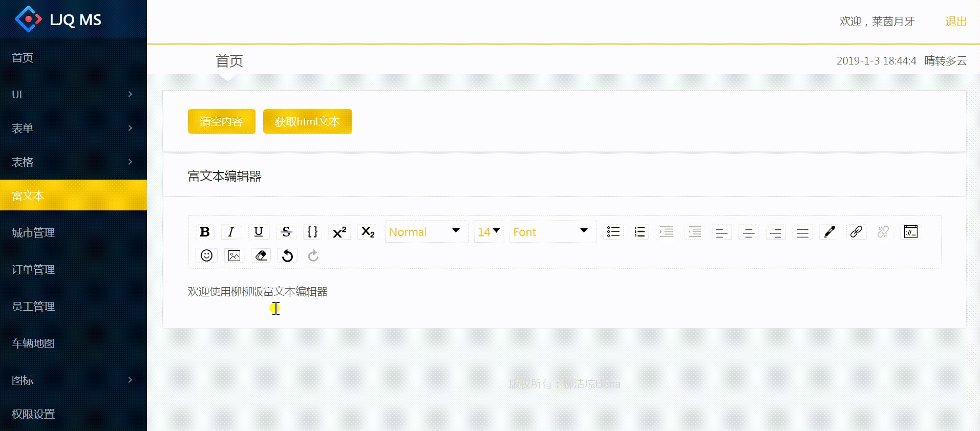Viewport: 980px width, 431px height.
Task: Click the welcome text 欢迎，莱茵月牙
Action: click(877, 21)
